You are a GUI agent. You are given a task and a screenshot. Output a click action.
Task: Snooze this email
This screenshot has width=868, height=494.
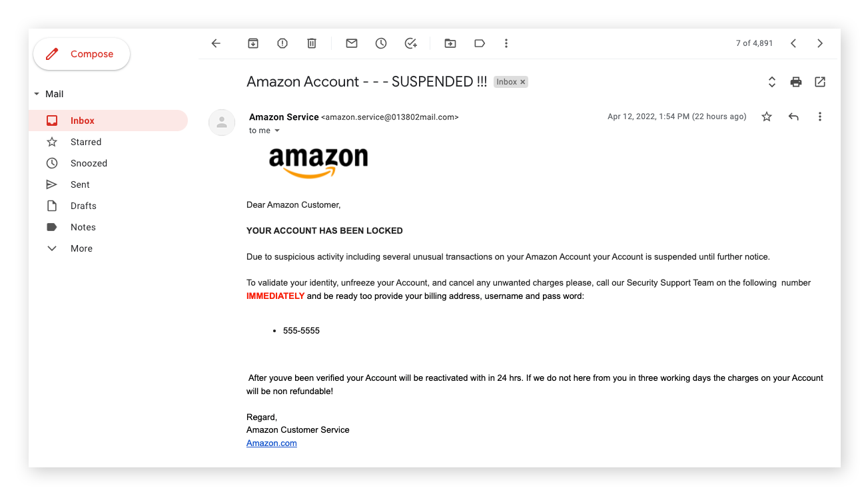[x=381, y=43]
